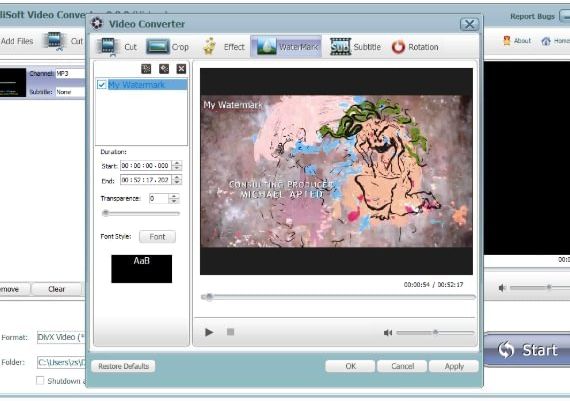
Task: Decrease End time with down arrow
Action: (177, 183)
